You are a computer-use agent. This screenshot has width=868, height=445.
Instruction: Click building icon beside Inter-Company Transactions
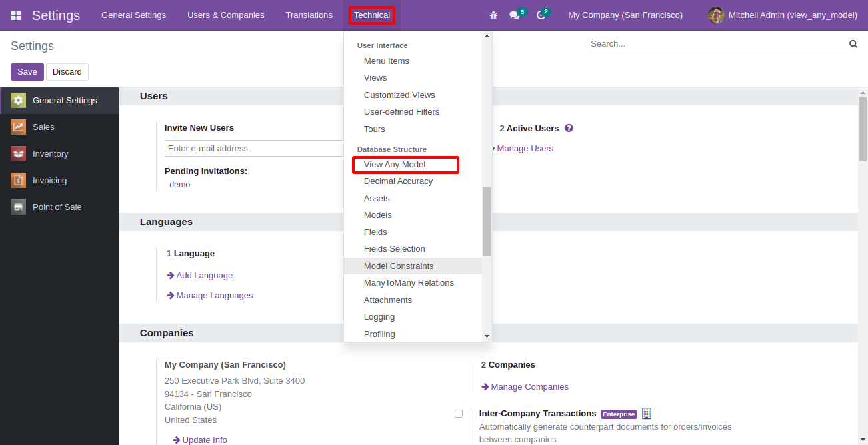coord(647,414)
